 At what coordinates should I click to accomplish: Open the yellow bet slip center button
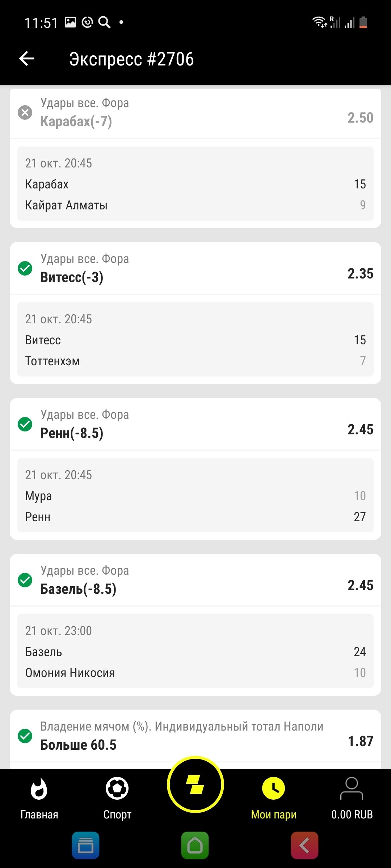pos(195,785)
